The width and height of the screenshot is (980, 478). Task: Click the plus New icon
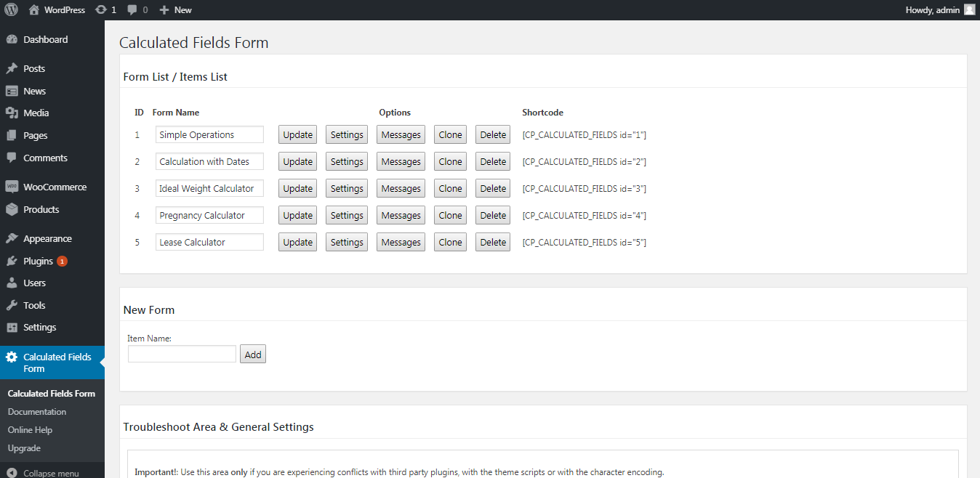tap(164, 10)
